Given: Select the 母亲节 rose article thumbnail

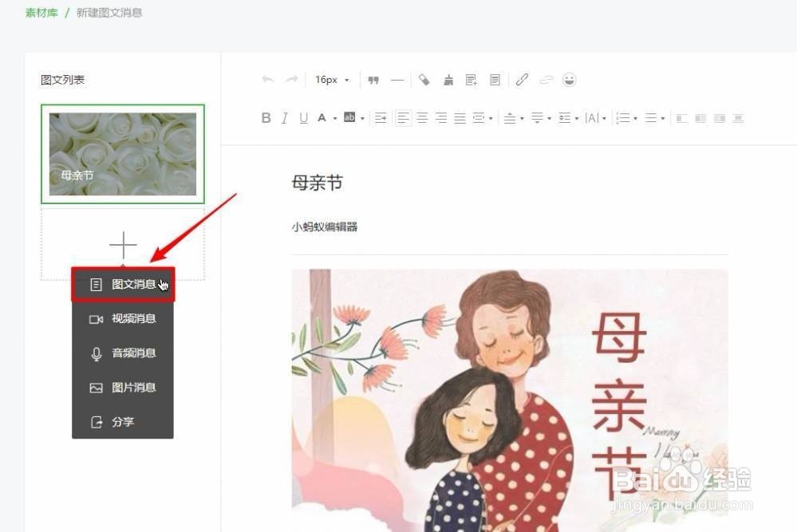Looking at the screenshot, I should (123, 154).
